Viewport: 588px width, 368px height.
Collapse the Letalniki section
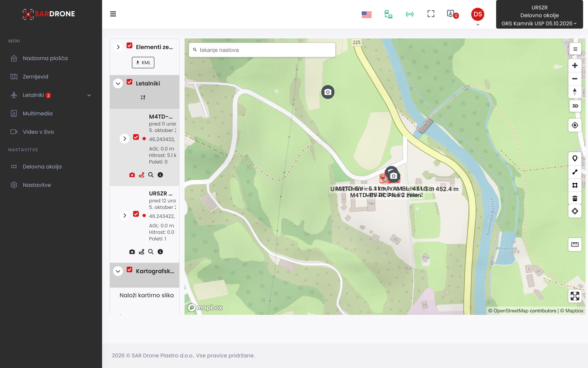tap(118, 83)
